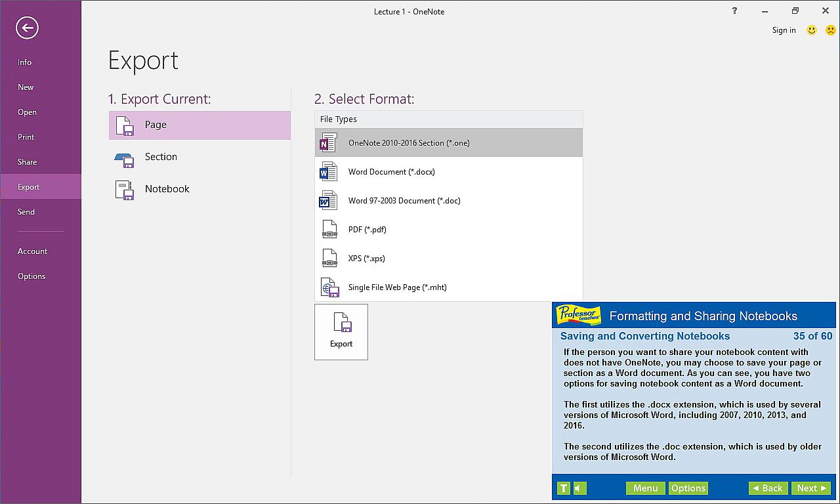Screen dimensions: 840x504
Task: Open the New backstage tab
Action: click(x=41, y=87)
